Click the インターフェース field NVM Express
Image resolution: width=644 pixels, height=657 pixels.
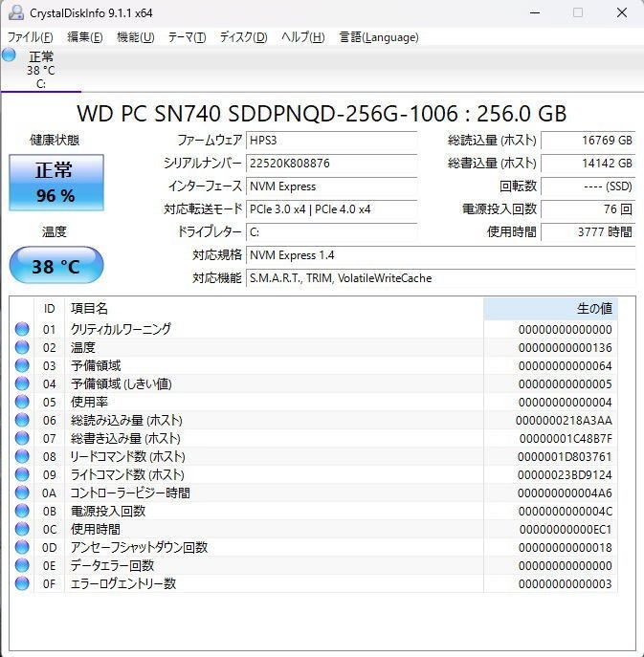(331, 186)
